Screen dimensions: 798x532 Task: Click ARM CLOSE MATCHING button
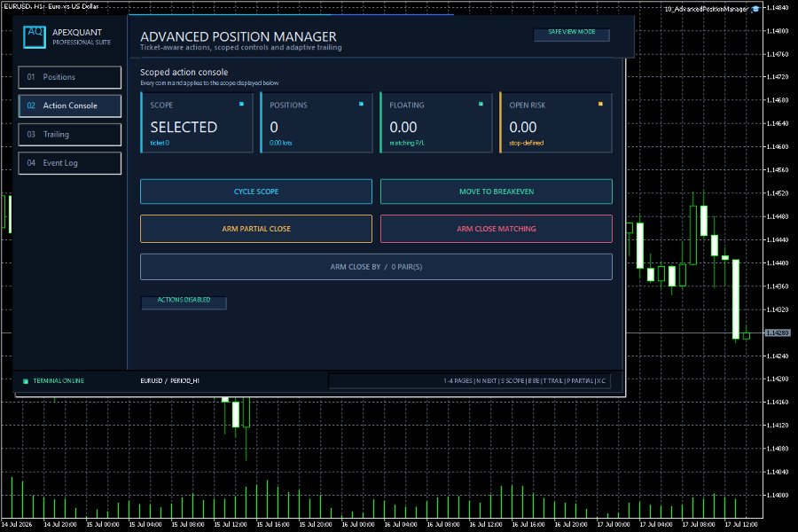click(497, 229)
